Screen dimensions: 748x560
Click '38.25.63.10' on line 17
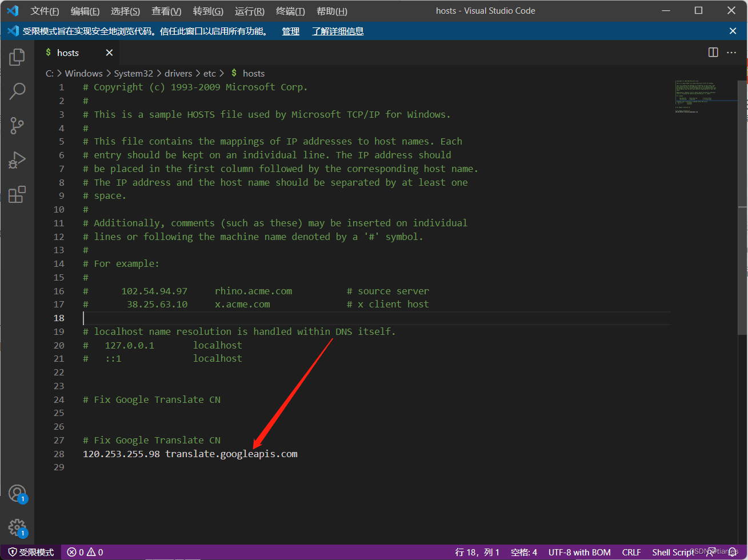[157, 305]
